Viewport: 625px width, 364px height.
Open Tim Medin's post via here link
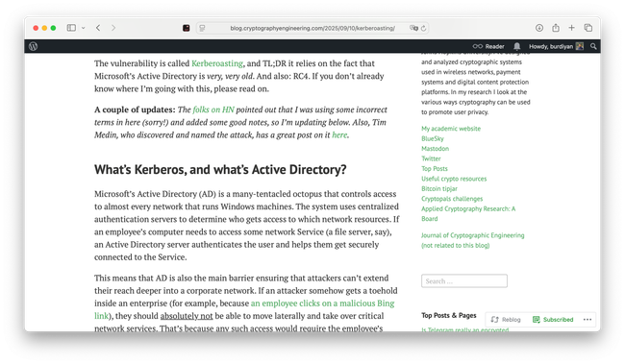point(339,135)
